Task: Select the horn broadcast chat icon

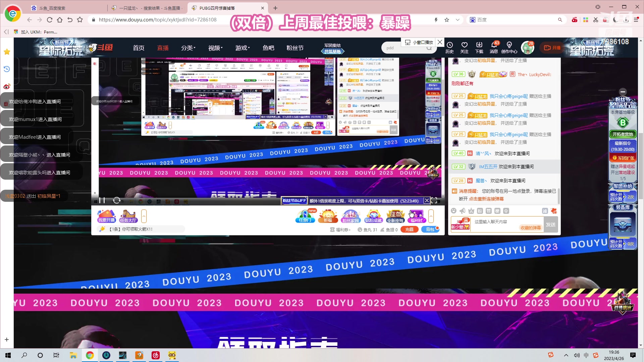Action: coord(463,211)
